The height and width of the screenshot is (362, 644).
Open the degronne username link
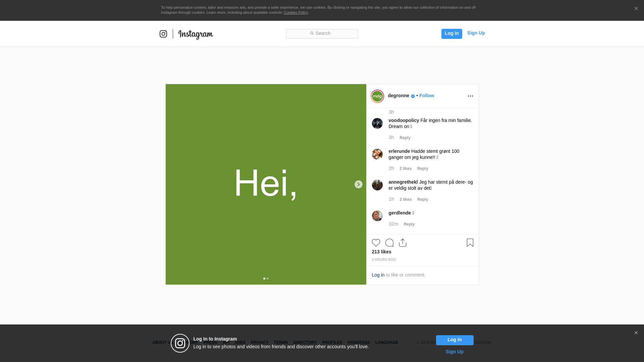coord(398,96)
